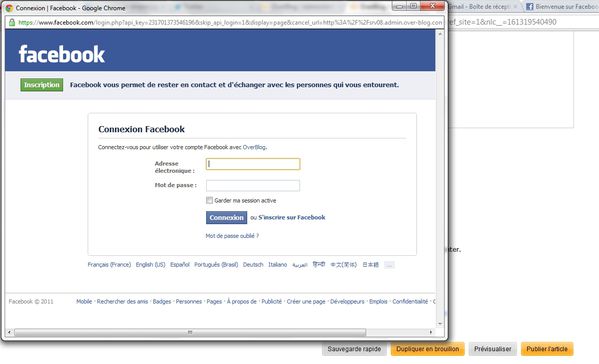
Task: Click the green padlock icon in address bar
Action: point(12,23)
